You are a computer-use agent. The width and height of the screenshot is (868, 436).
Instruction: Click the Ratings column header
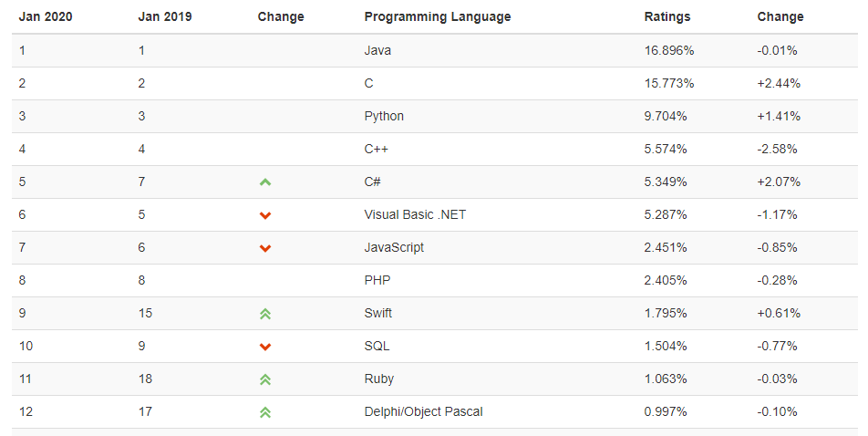pos(666,16)
